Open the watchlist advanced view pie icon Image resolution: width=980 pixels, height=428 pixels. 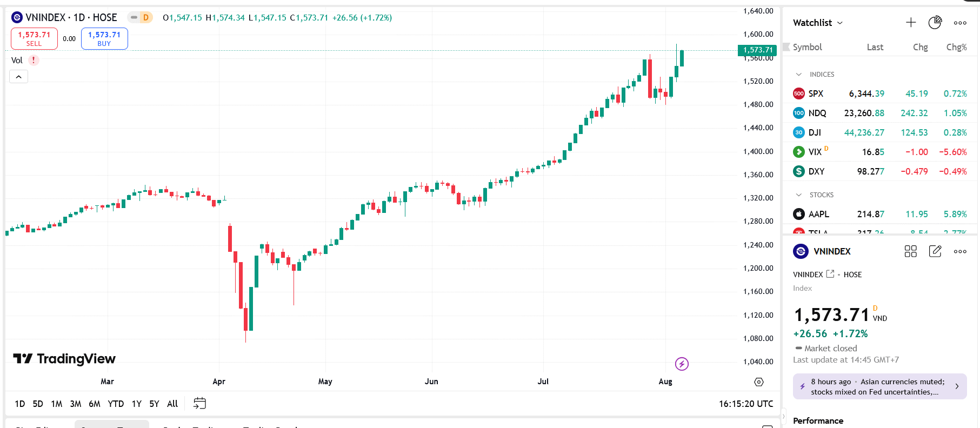[x=935, y=23]
